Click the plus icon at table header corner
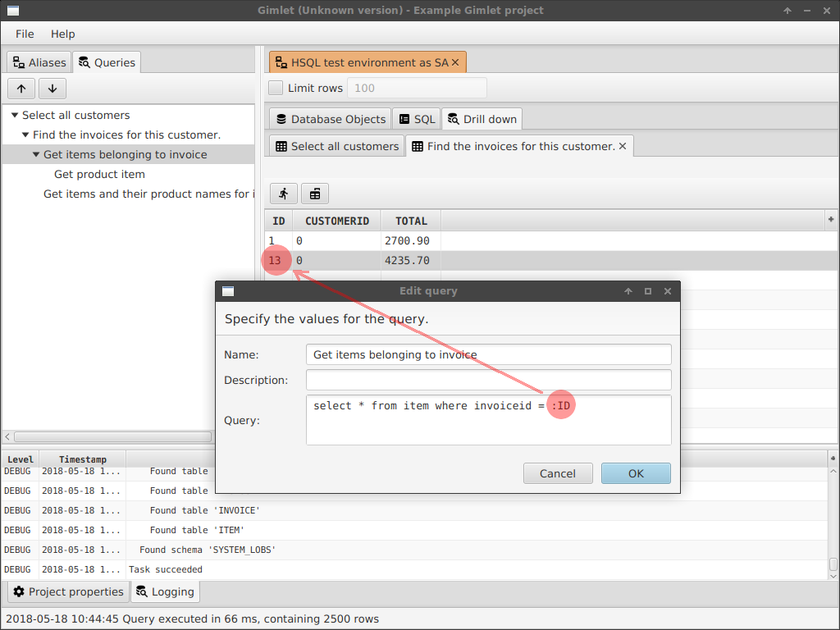This screenshot has width=840, height=630. tap(831, 219)
